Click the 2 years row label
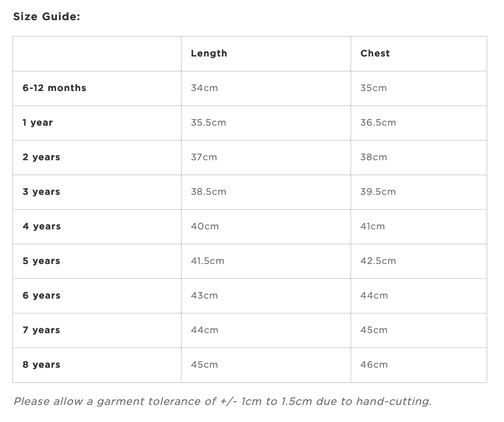 tap(41, 157)
